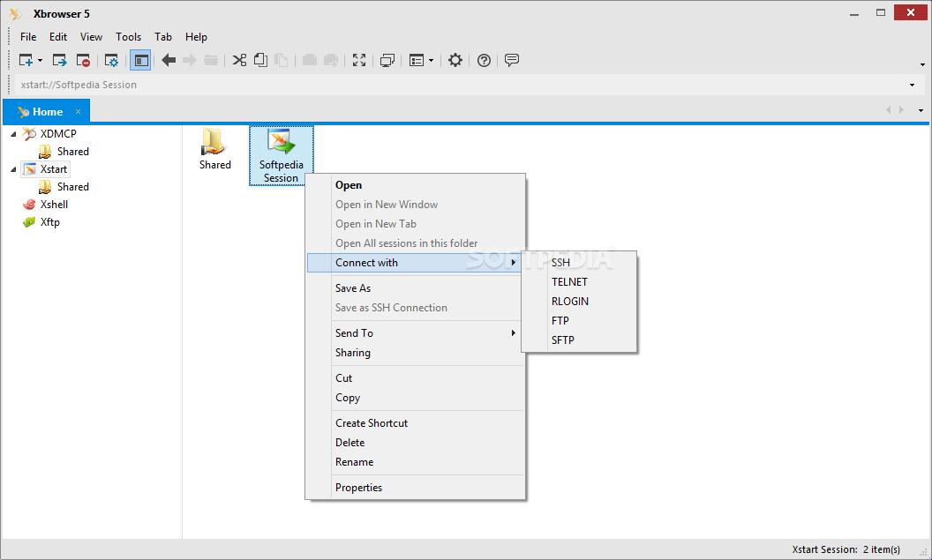Screen dimensions: 932x560
Task: Open the view style dropdown arrow
Action: (x=431, y=61)
